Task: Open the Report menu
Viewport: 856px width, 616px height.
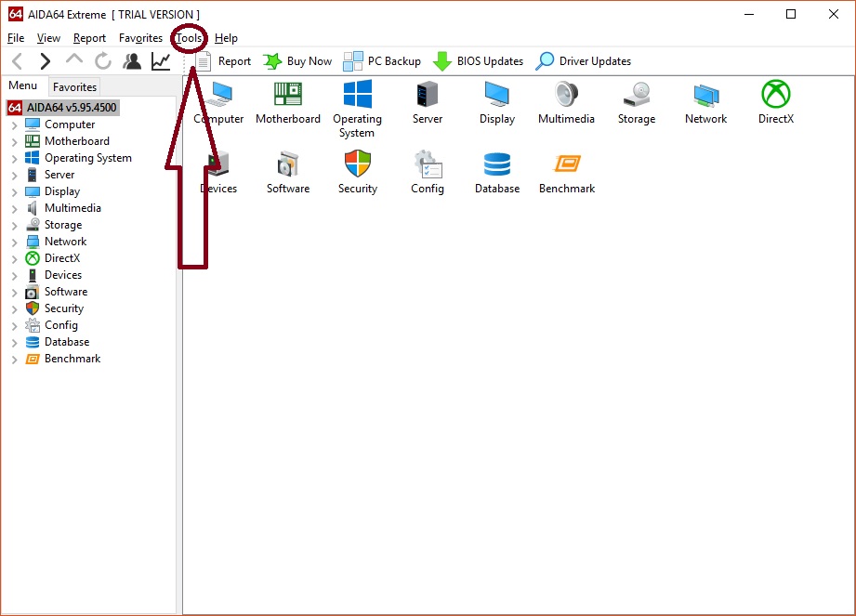Action: click(x=89, y=38)
